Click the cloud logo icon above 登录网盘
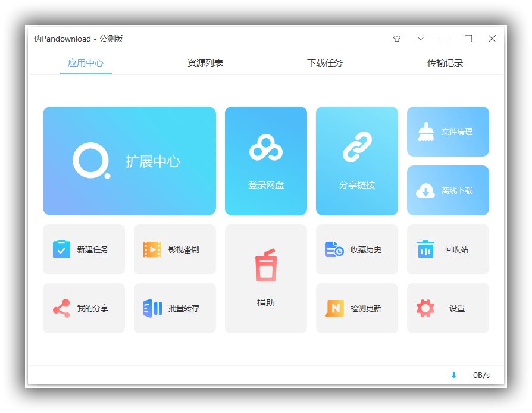Viewport: 532px width, 413px height. coord(265,147)
